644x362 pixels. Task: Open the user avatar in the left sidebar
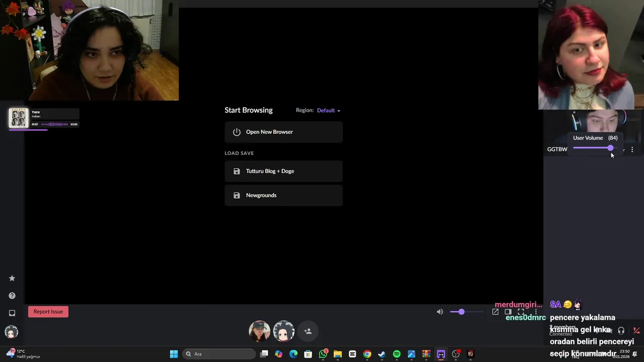click(x=11, y=332)
